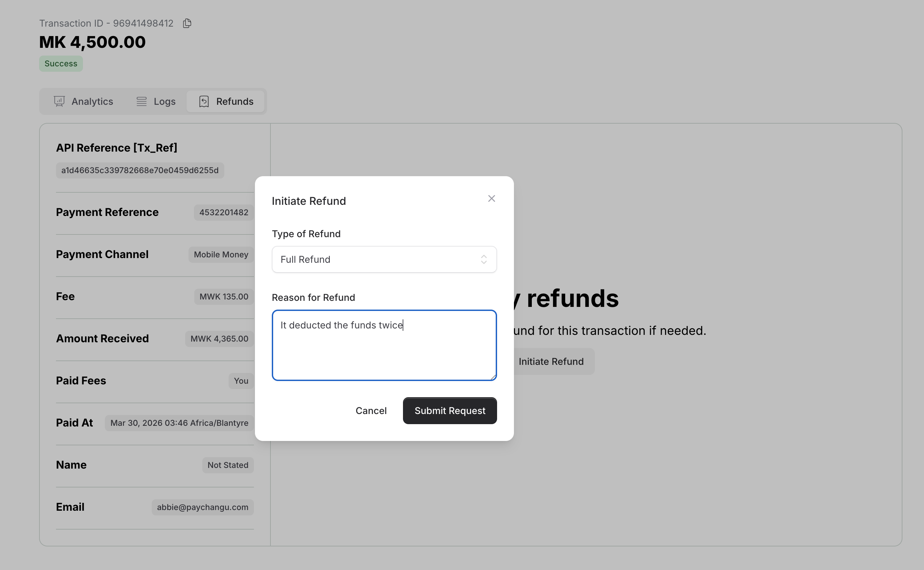The width and height of the screenshot is (924, 570).
Task: Switch to the Logs tab
Action: point(156,101)
